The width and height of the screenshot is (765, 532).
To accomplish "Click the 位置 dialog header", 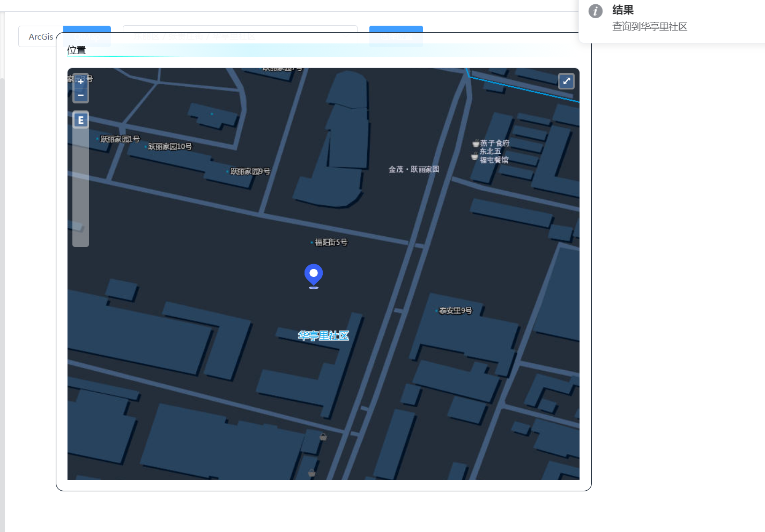I will 77,50.
